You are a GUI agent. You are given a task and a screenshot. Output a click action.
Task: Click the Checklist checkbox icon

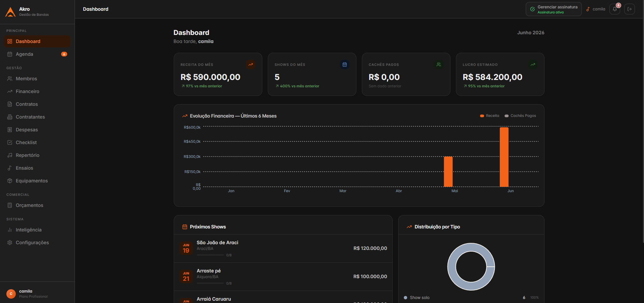pos(10,142)
